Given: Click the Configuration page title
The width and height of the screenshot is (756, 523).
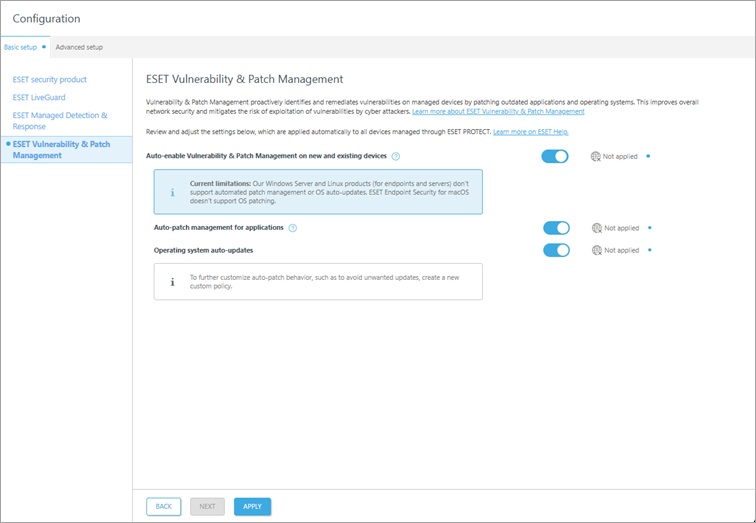Looking at the screenshot, I should click(x=46, y=19).
